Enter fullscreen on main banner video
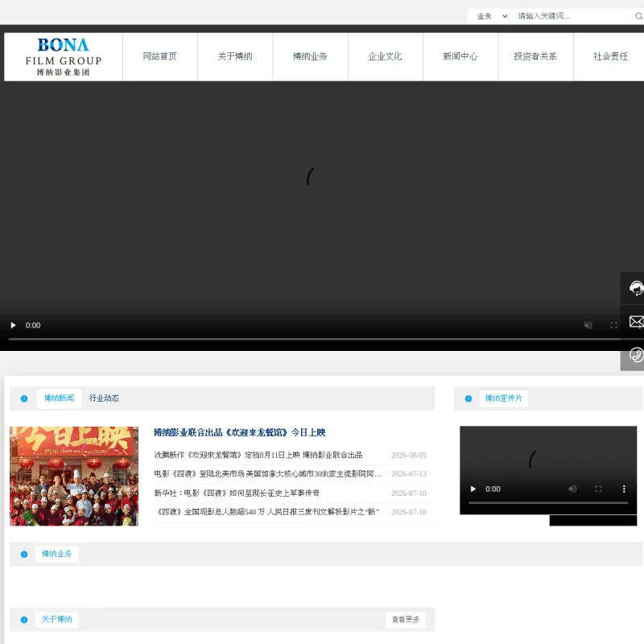The width and height of the screenshot is (644, 644). click(614, 325)
